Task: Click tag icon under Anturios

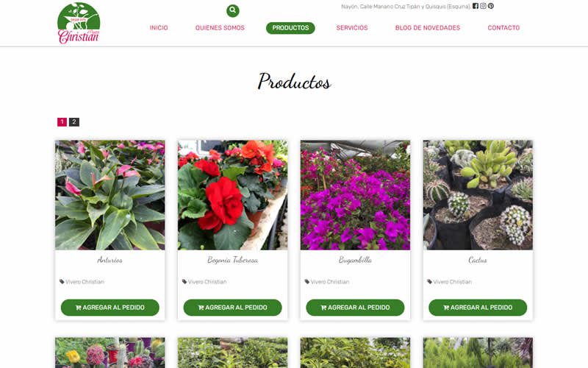Action: click(x=62, y=282)
